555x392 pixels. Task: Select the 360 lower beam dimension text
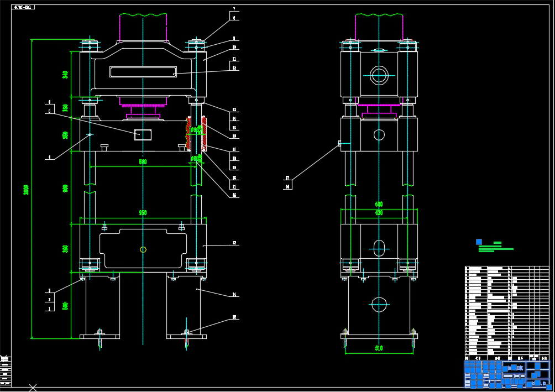click(x=65, y=249)
